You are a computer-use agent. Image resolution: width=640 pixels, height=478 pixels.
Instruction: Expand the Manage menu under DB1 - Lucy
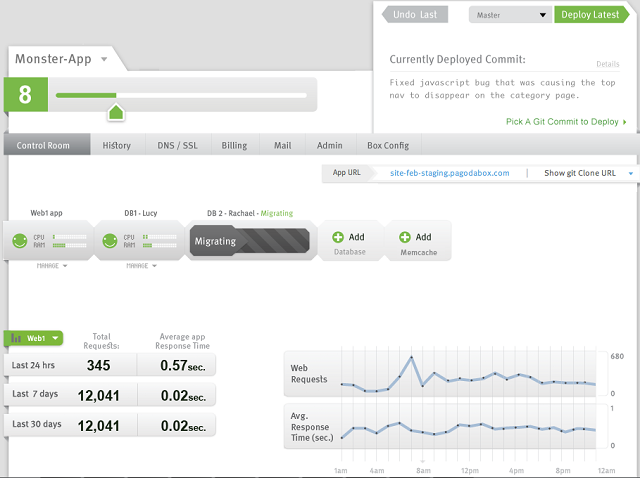tap(142, 266)
